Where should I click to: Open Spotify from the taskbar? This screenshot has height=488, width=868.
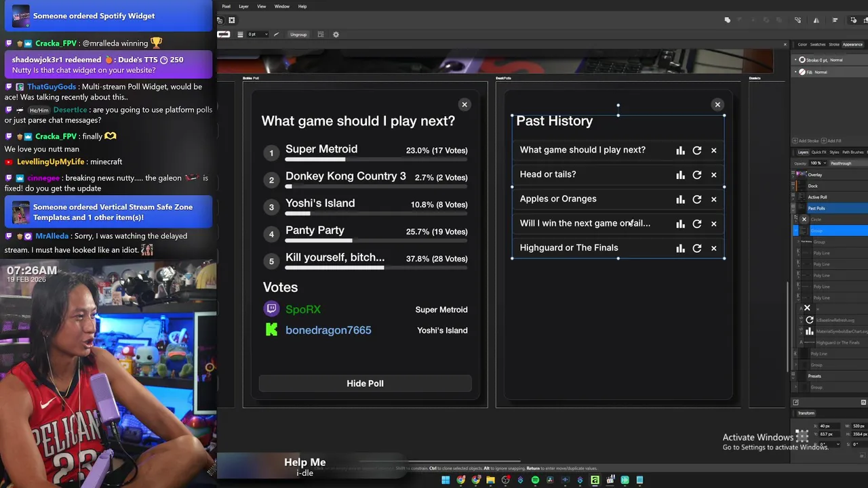pyautogui.click(x=535, y=480)
